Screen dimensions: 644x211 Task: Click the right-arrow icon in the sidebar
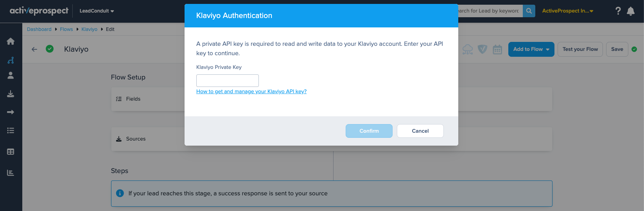click(x=11, y=112)
